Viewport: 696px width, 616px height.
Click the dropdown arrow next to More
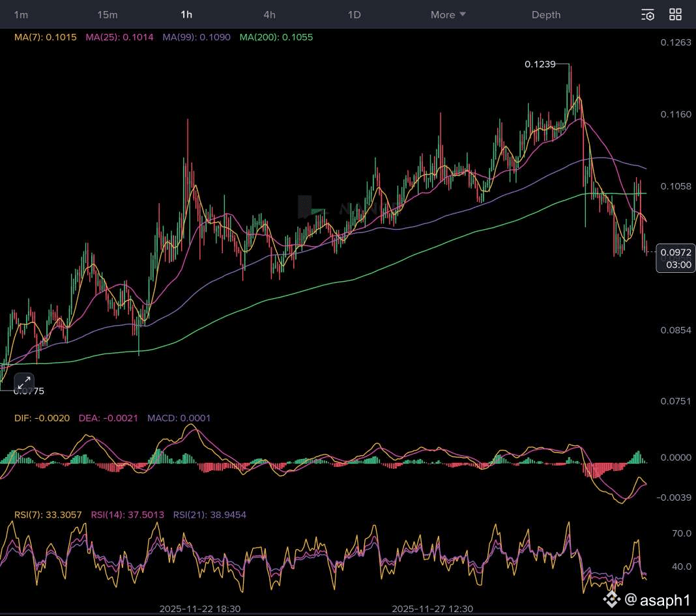pyautogui.click(x=463, y=14)
